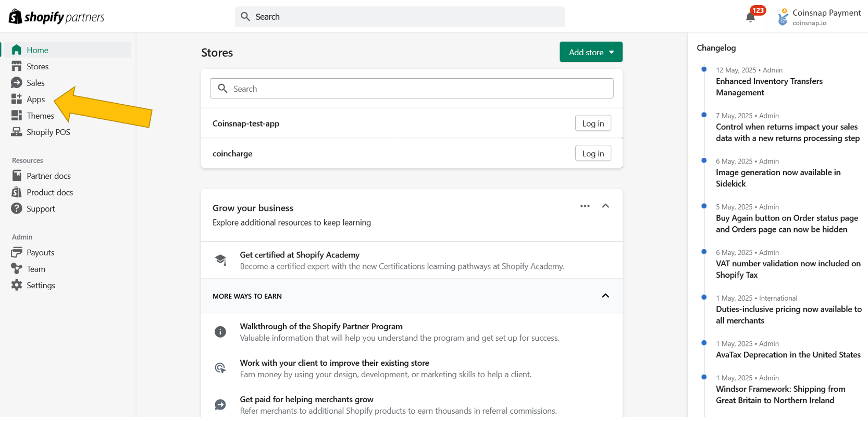
Task: Open the notifications bell icon
Action: point(750,17)
